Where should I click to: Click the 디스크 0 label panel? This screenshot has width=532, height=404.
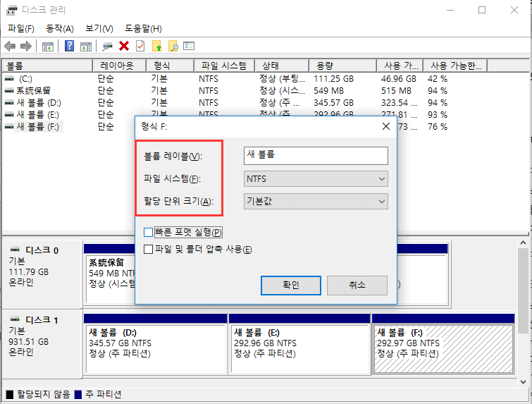(42, 274)
